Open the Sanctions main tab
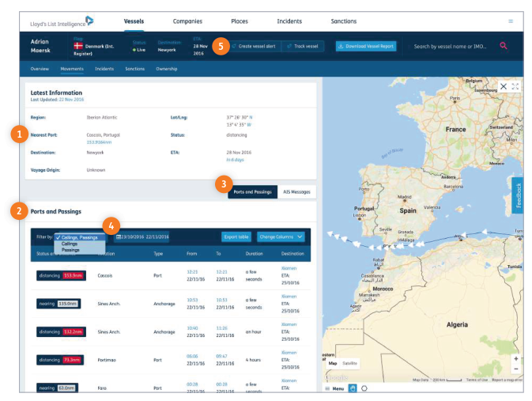The image size is (532, 401). [x=344, y=21]
